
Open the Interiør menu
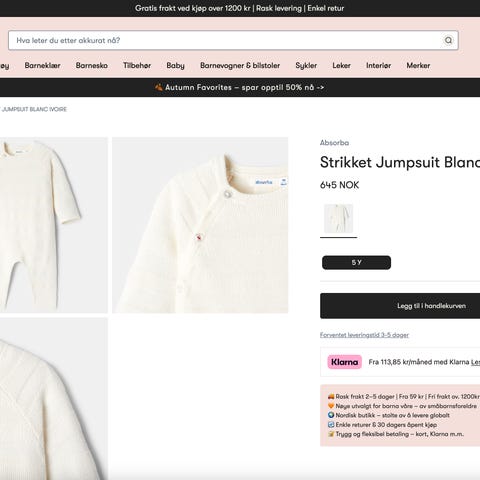coord(378,65)
